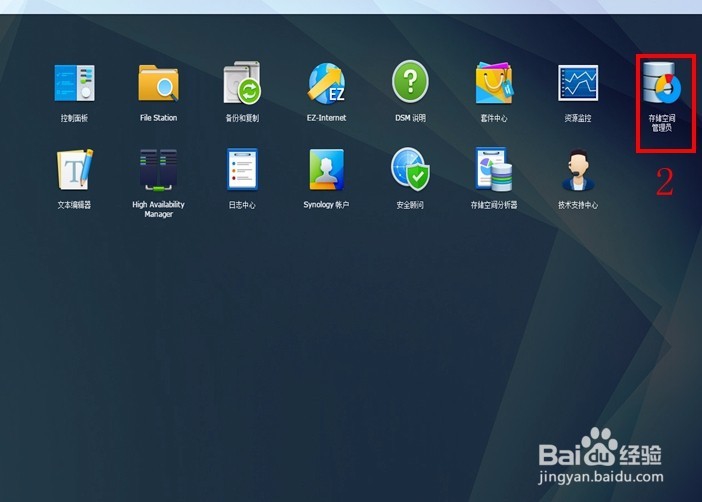Open DSM 说明 help

tap(410, 82)
